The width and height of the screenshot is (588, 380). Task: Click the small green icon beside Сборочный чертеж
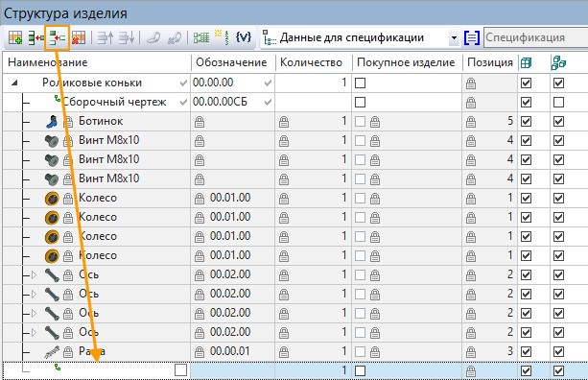(x=58, y=99)
